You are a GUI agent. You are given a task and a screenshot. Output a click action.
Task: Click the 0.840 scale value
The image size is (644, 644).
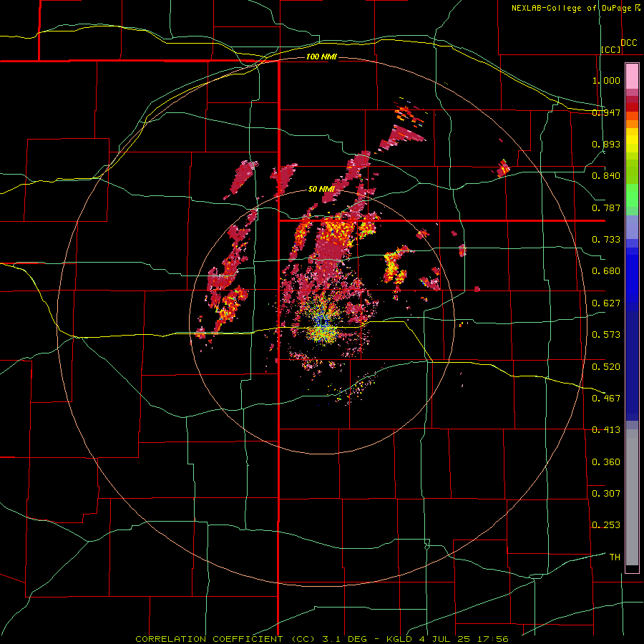coord(606,176)
